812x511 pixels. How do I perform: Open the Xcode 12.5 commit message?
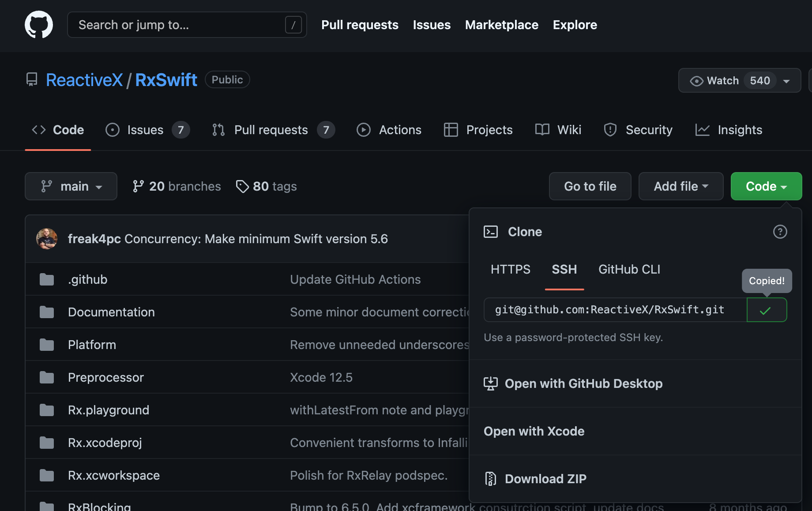coord(321,377)
